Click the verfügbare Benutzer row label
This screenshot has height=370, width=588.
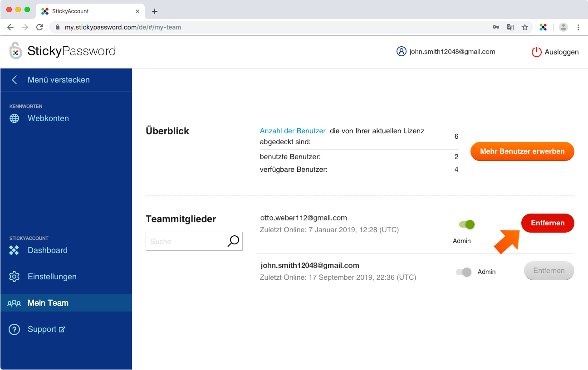294,170
